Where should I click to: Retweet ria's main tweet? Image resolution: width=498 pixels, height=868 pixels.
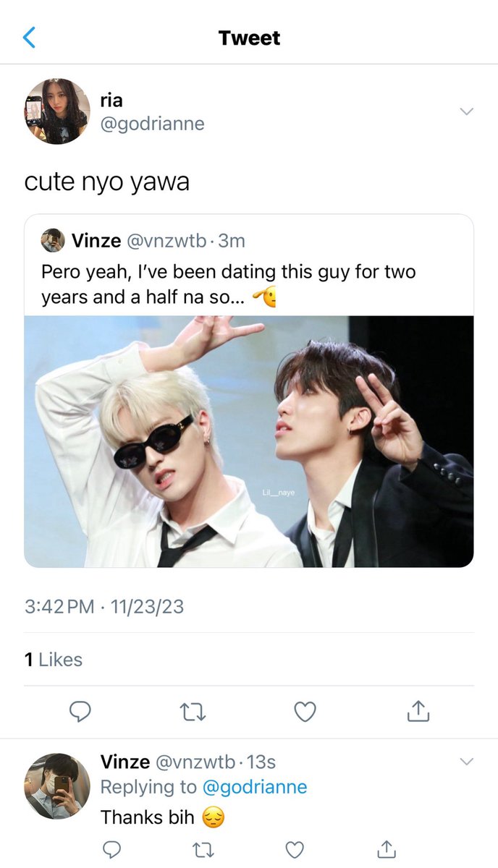pyautogui.click(x=193, y=712)
